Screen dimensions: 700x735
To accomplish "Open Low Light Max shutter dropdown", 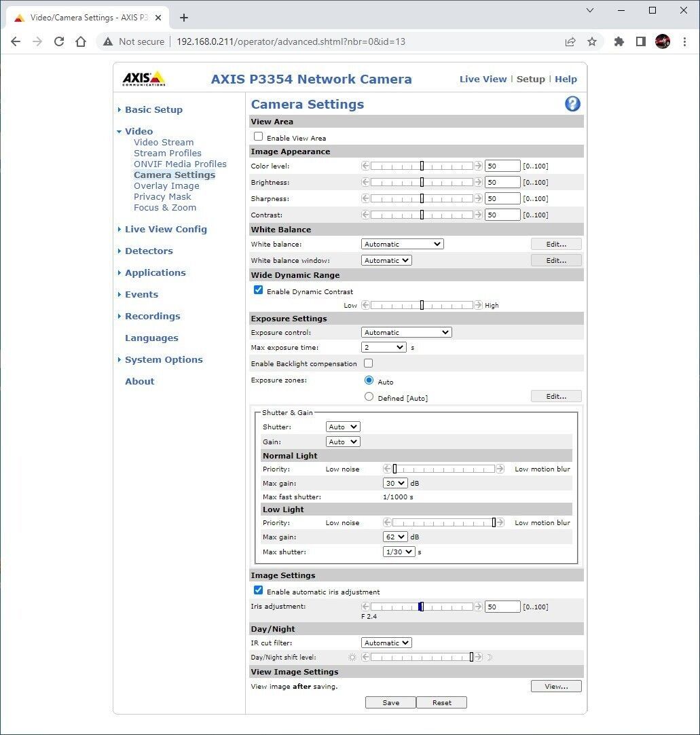I will [x=399, y=552].
